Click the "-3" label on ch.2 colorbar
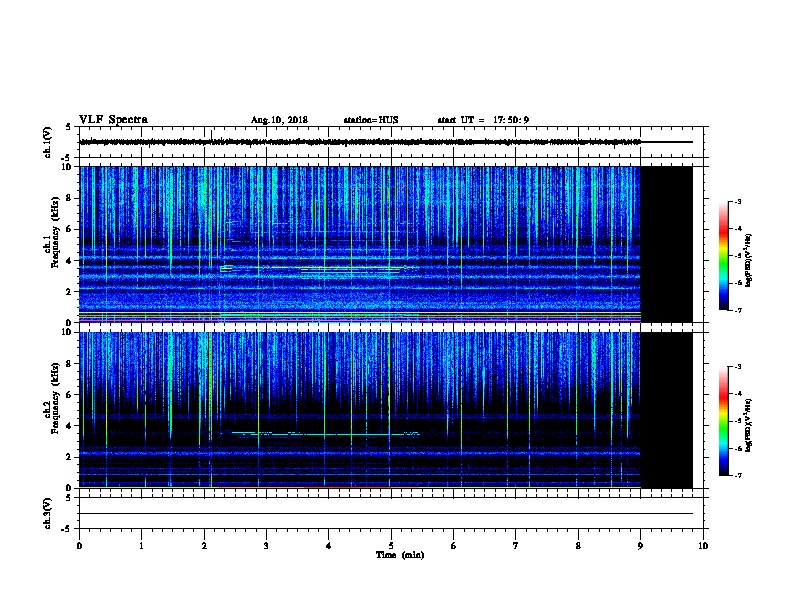792x612 pixels. pos(737,367)
